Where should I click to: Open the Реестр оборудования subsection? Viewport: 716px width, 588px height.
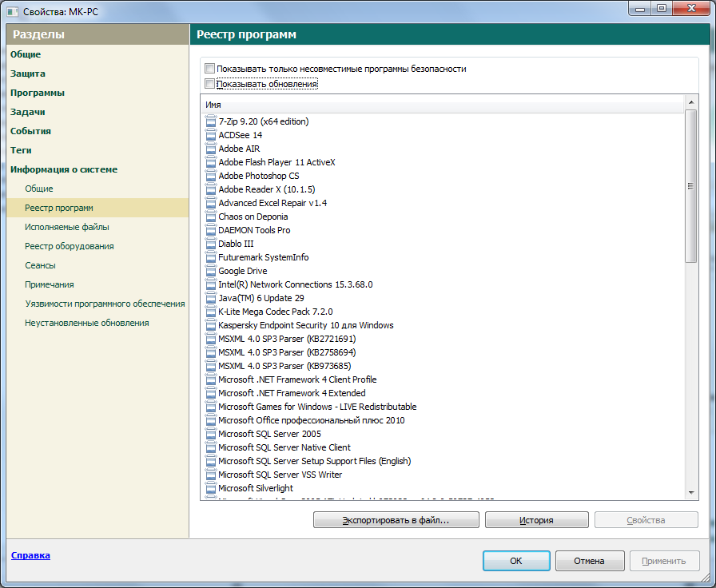69,246
